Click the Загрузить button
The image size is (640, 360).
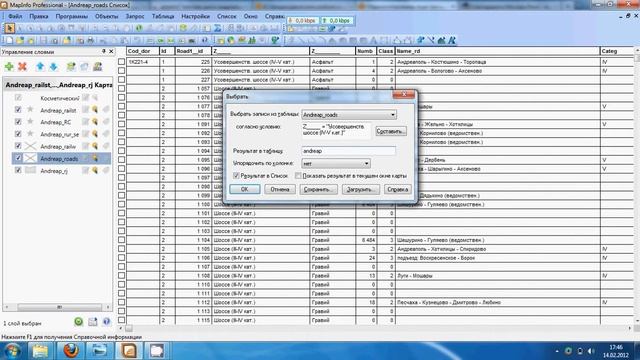pos(360,189)
